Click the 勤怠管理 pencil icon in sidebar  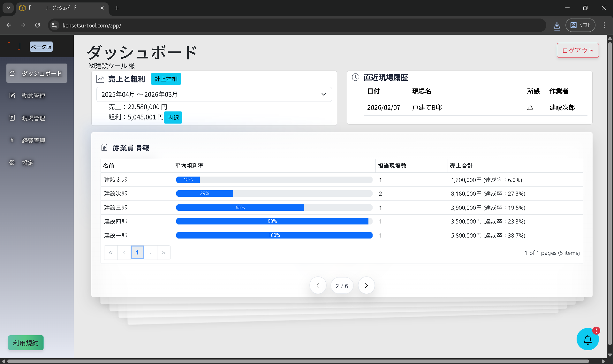pyautogui.click(x=12, y=95)
